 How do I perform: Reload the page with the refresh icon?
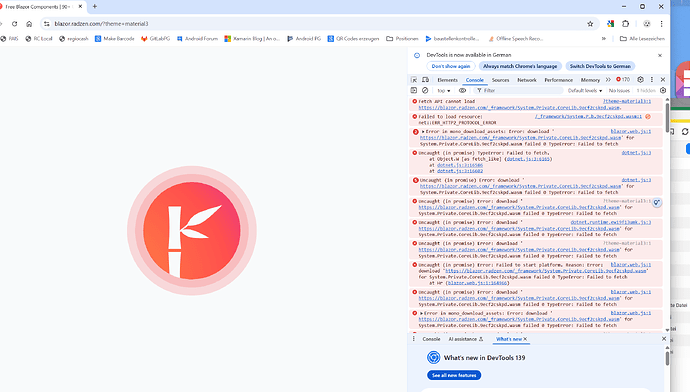(x=15, y=24)
